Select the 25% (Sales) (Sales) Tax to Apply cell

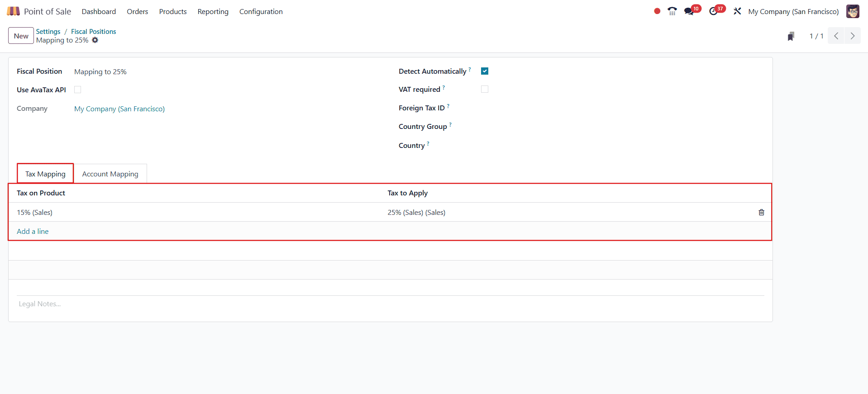pos(568,212)
